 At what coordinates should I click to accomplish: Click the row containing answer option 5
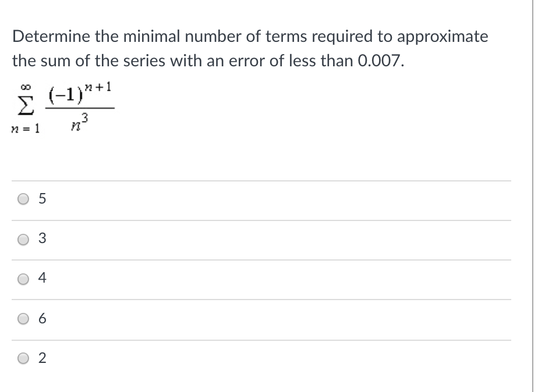click(262, 199)
